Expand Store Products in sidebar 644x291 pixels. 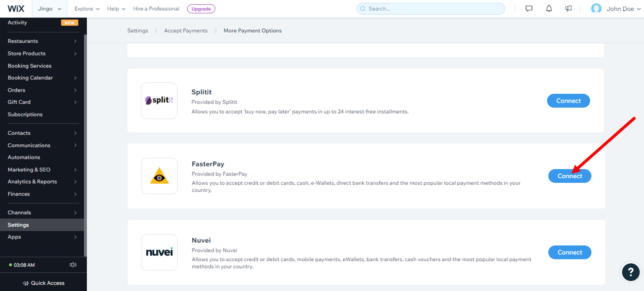pos(75,53)
